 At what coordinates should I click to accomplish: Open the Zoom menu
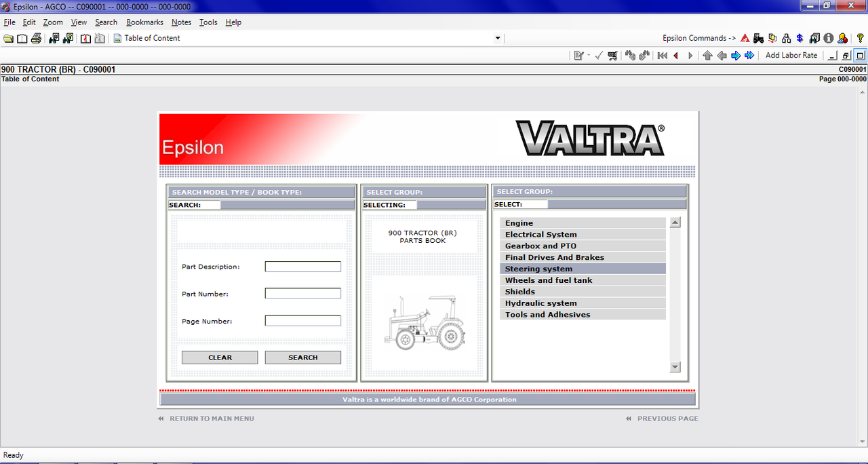coord(53,22)
